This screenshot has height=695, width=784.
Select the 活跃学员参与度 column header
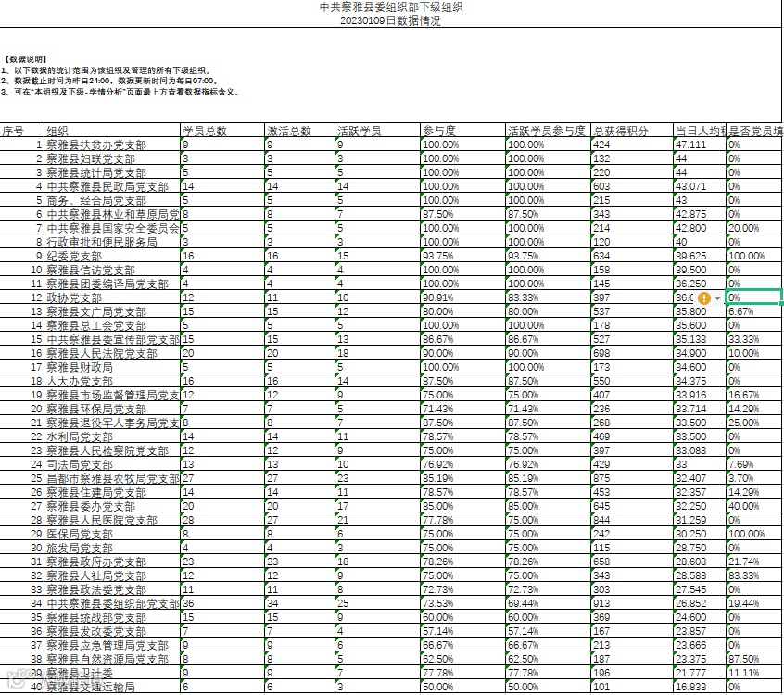pos(548,131)
